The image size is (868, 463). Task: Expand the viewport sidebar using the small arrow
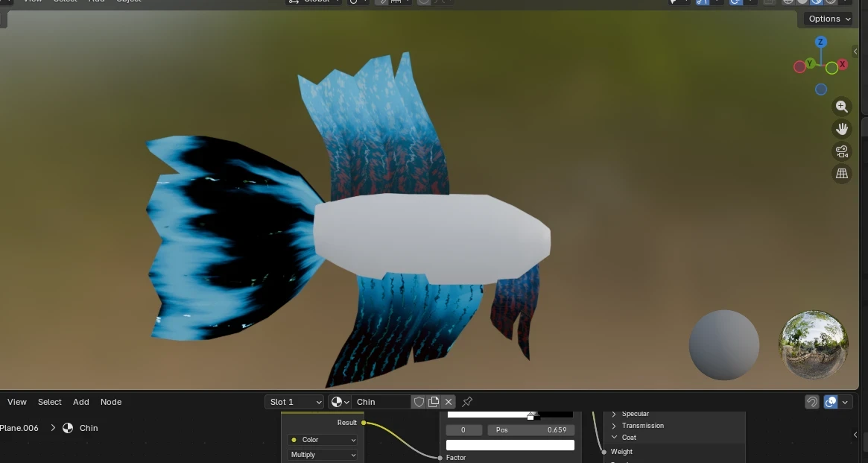point(855,51)
